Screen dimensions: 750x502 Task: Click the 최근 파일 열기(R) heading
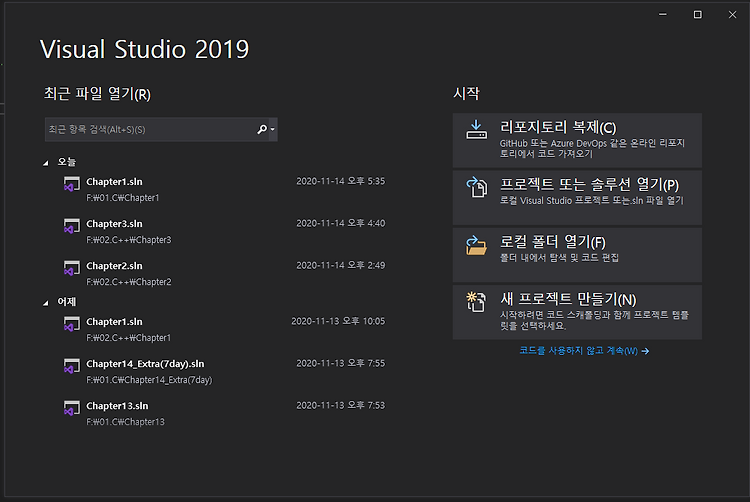coord(97,93)
